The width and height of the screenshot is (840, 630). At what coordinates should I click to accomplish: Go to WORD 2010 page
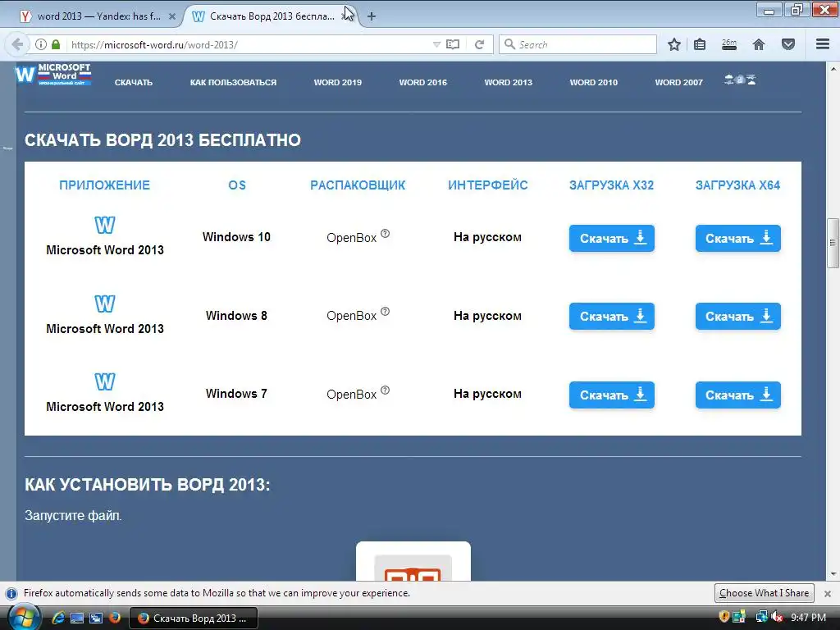point(594,83)
